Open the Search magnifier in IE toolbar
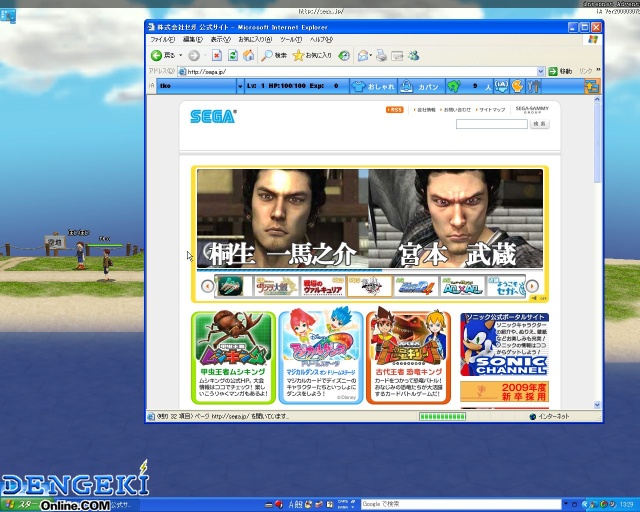Screen dimensions: 640x512 point(274,55)
